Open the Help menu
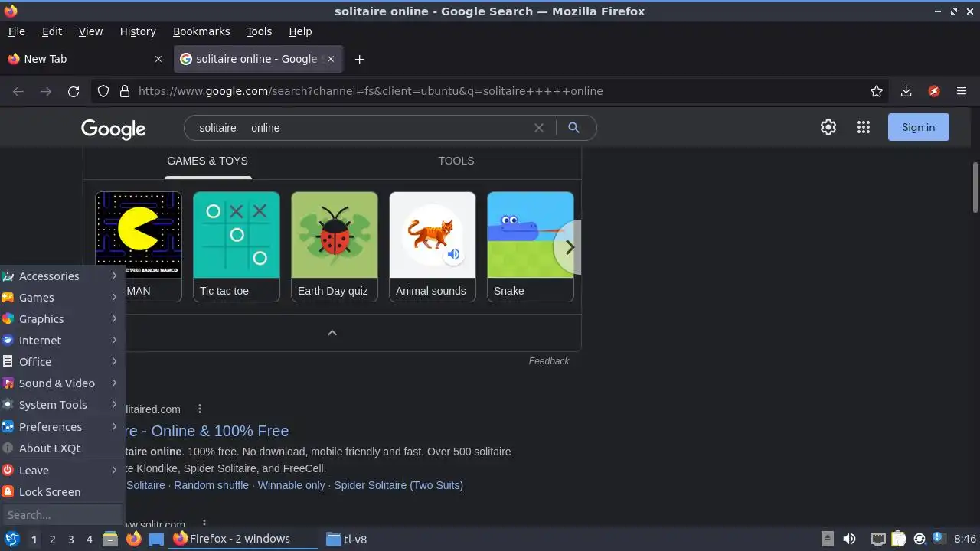Viewport: 980px width, 551px height. (x=300, y=31)
